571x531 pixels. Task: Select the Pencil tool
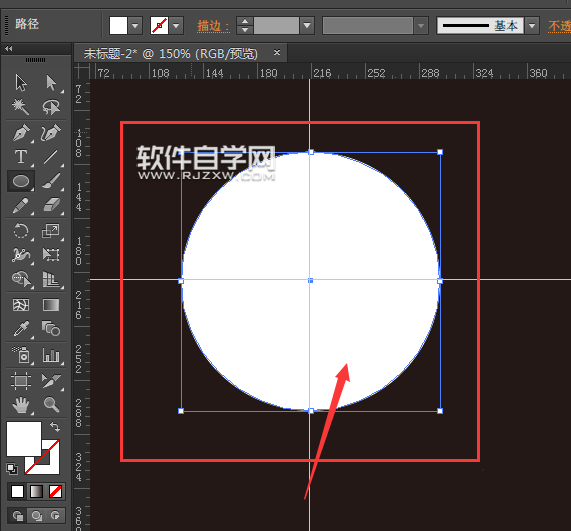point(21,205)
